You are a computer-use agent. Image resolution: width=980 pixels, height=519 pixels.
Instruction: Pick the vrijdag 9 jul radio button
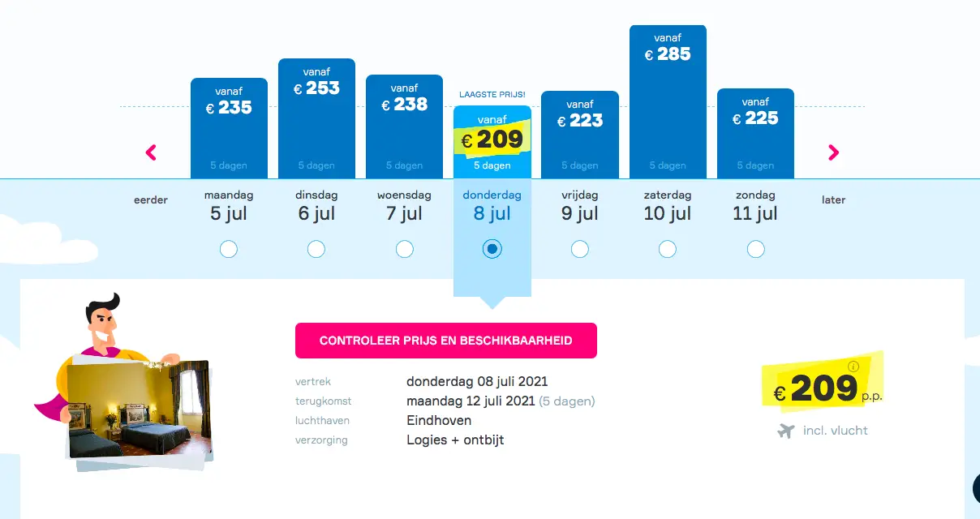tap(580, 249)
